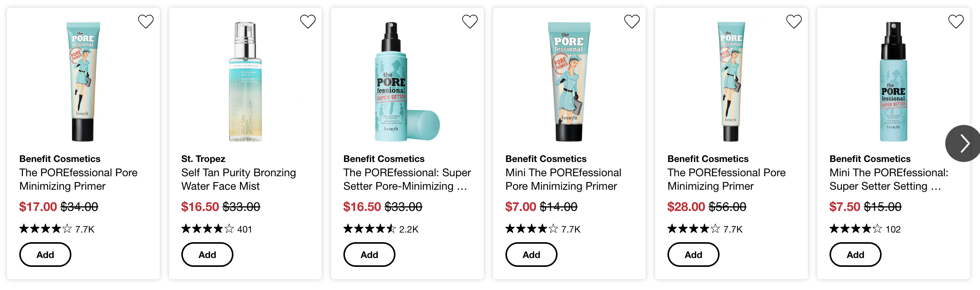This screenshot has height=290, width=980.
Task: Add the $28.00 POREfessional Primer
Action: tap(693, 255)
